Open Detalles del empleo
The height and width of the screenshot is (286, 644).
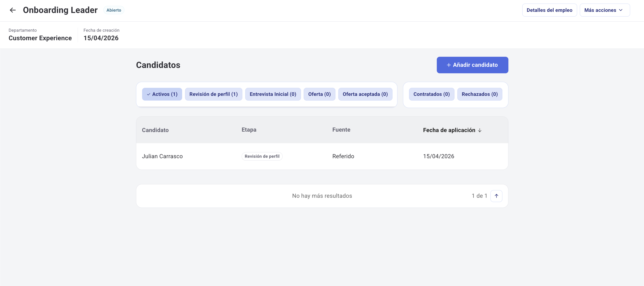[549, 10]
